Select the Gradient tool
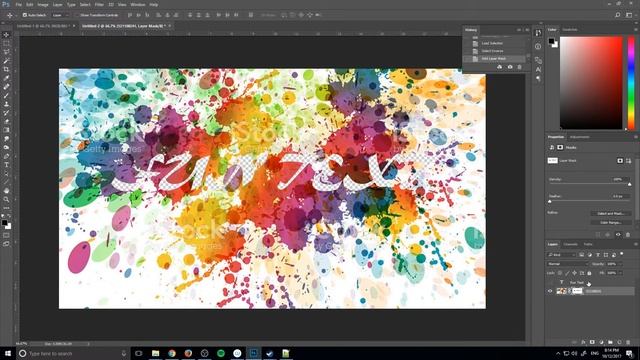 pos(6,130)
